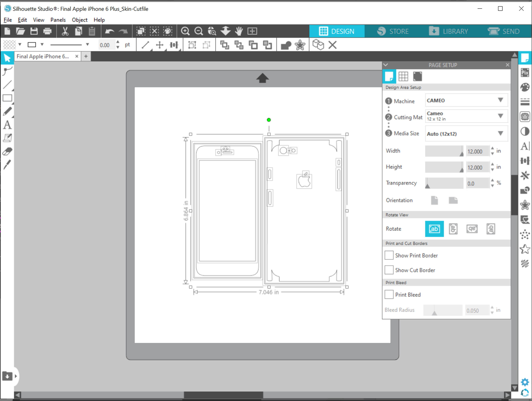
Task: Open line style dropdown arrow
Action: [87, 45]
